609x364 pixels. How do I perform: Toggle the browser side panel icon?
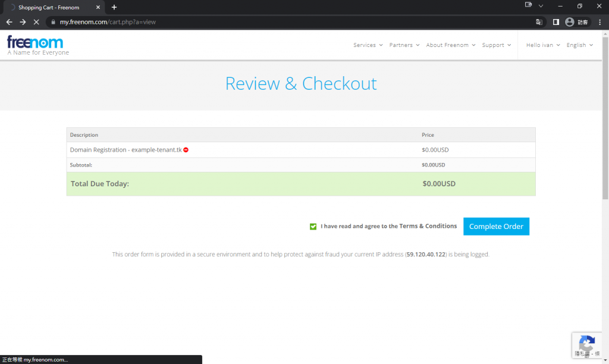(x=556, y=22)
